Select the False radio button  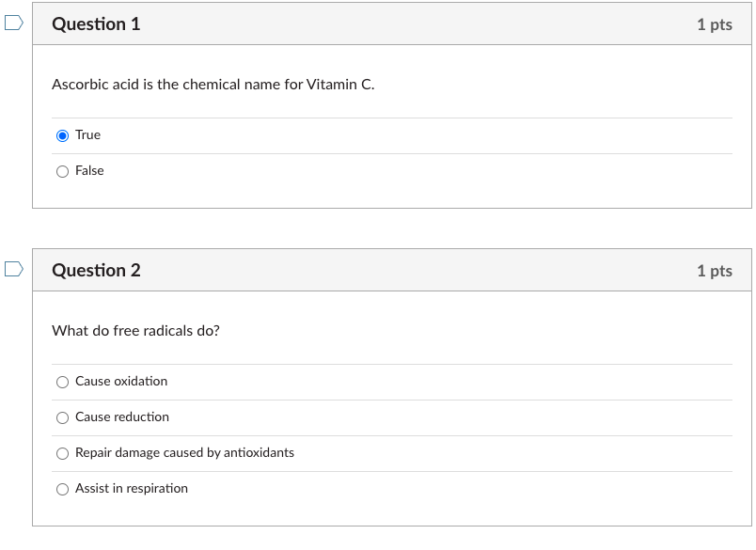[x=63, y=171]
